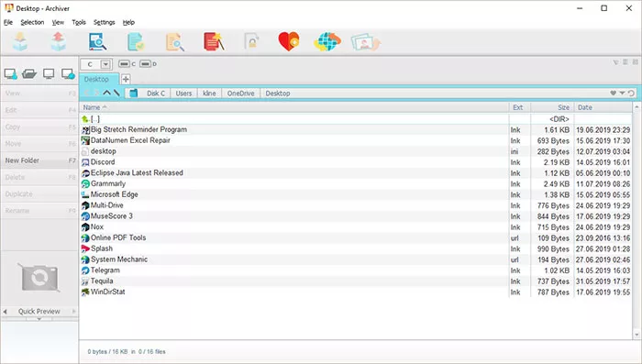This screenshot has width=642, height=364.
Task: Click the red heart toolbar icon
Action: pyautogui.click(x=289, y=41)
